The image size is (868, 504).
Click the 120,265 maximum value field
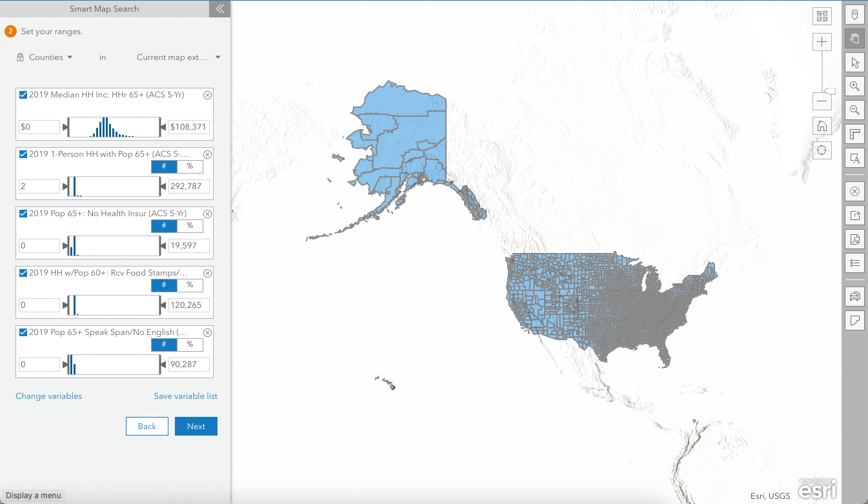pyautogui.click(x=189, y=305)
